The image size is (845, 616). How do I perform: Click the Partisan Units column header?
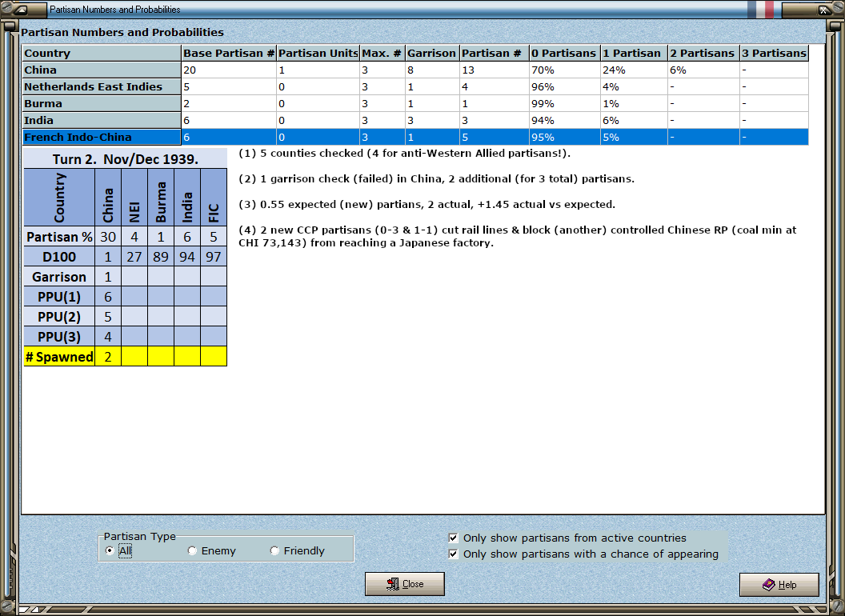[x=318, y=53]
